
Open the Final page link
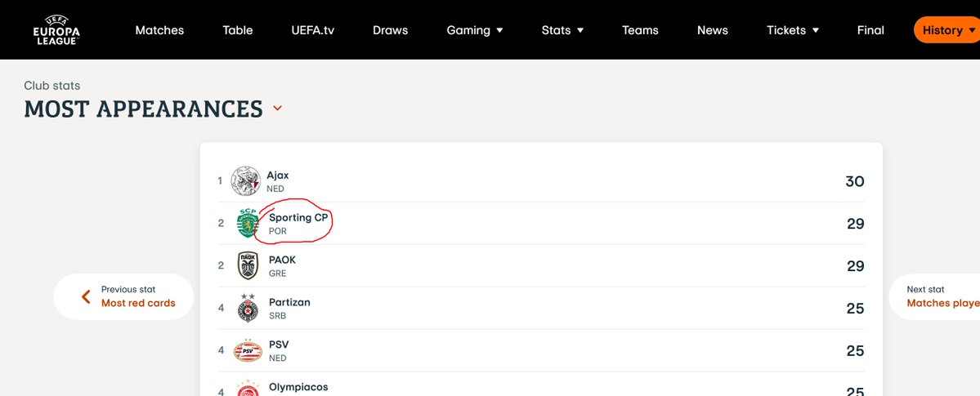click(870, 30)
